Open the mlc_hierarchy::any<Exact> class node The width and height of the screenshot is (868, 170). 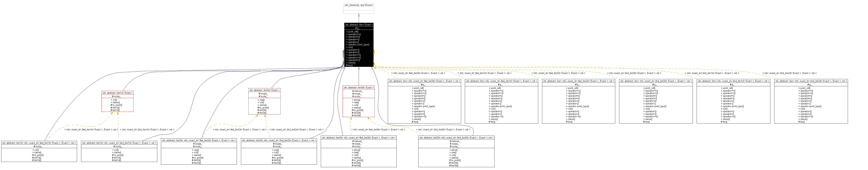click(x=359, y=8)
